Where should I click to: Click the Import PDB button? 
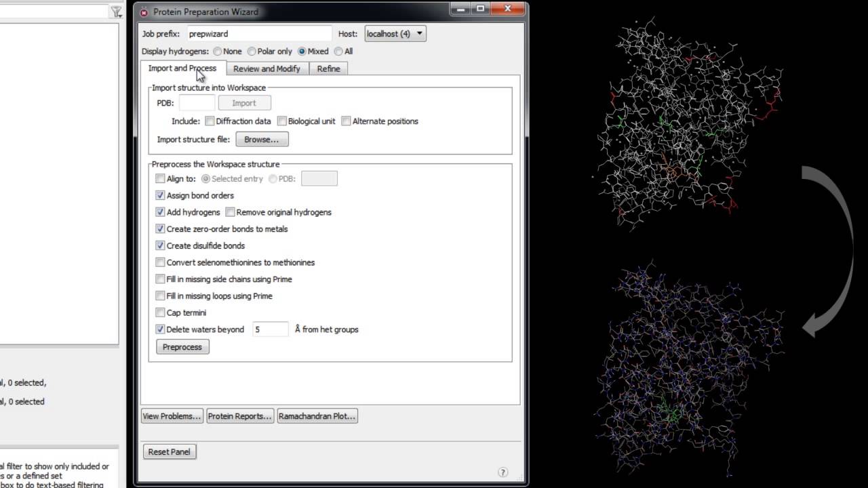point(244,103)
